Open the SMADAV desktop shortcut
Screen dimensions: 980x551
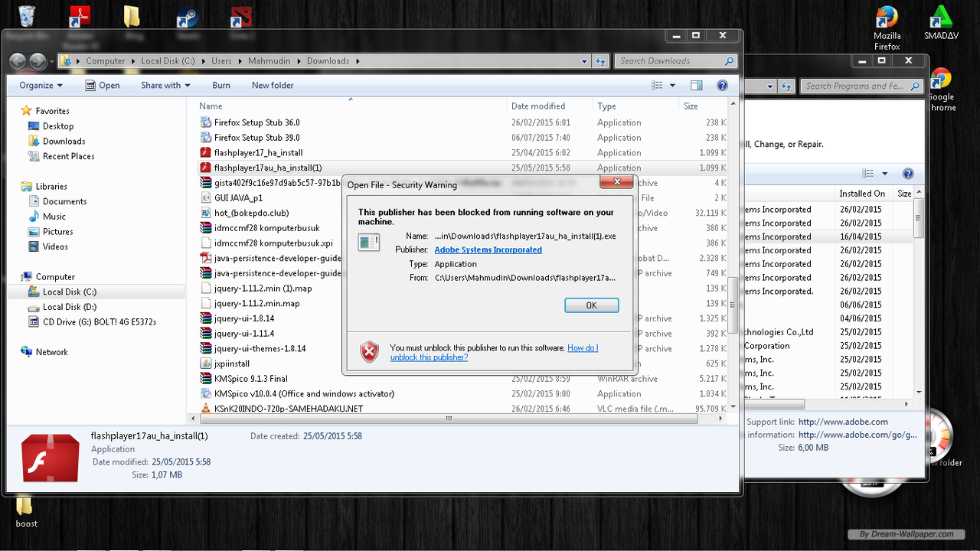coord(941,23)
